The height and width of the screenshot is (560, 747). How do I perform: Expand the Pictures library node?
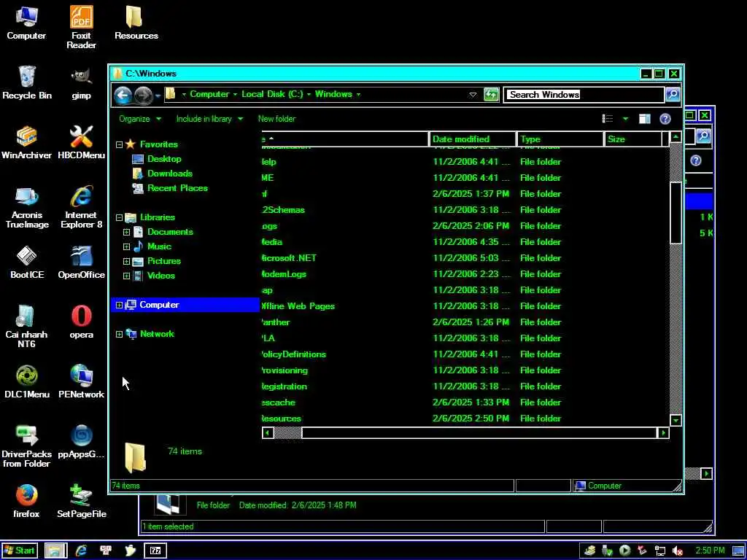126,262
